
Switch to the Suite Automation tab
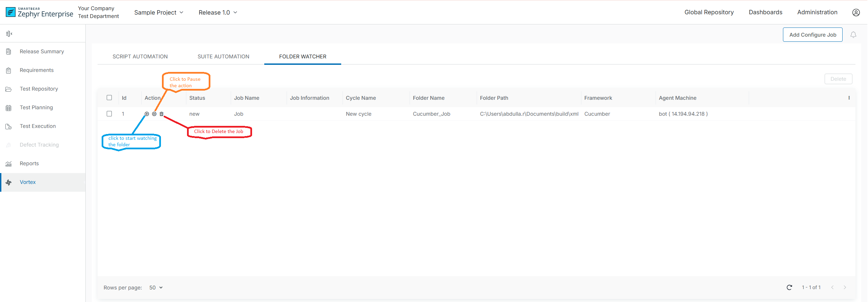[x=223, y=57]
